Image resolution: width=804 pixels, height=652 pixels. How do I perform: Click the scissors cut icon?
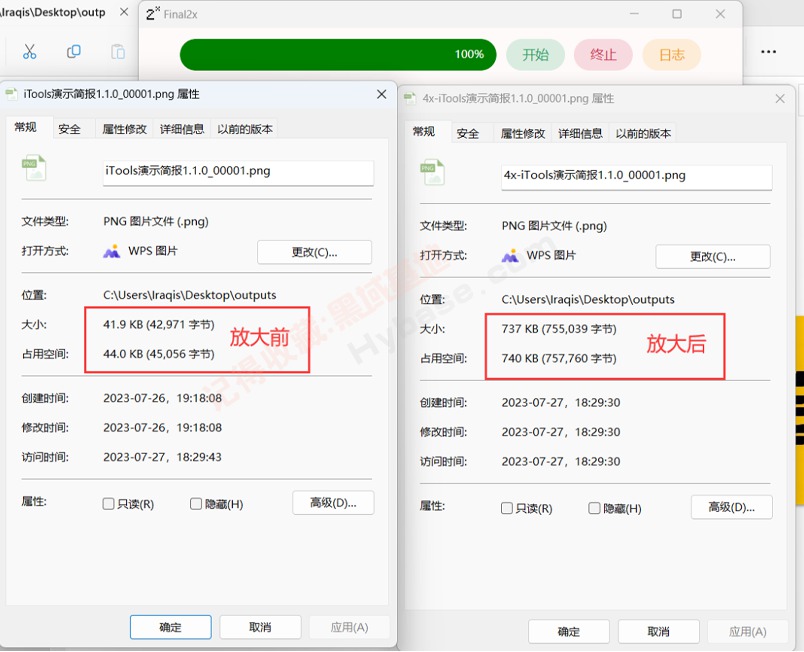(x=30, y=52)
